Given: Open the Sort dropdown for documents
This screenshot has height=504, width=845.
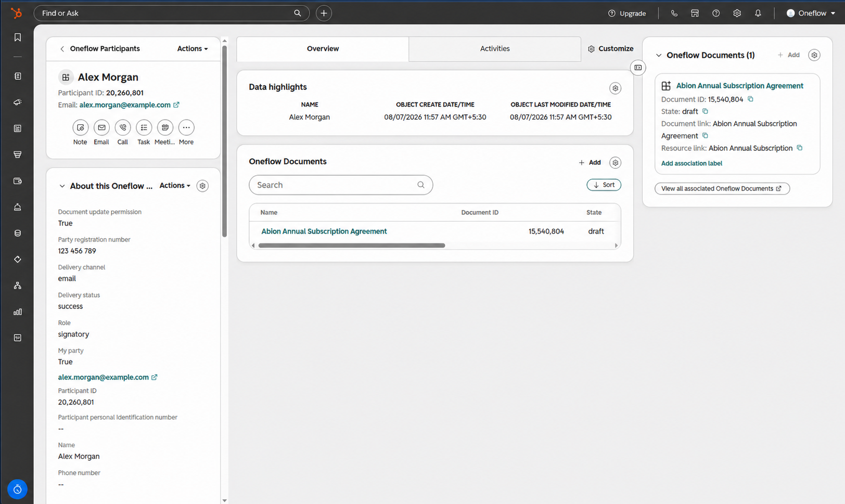Looking at the screenshot, I should [604, 185].
